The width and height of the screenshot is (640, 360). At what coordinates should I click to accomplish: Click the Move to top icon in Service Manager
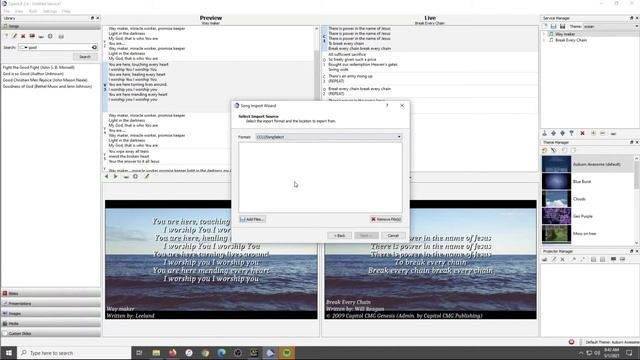point(544,133)
